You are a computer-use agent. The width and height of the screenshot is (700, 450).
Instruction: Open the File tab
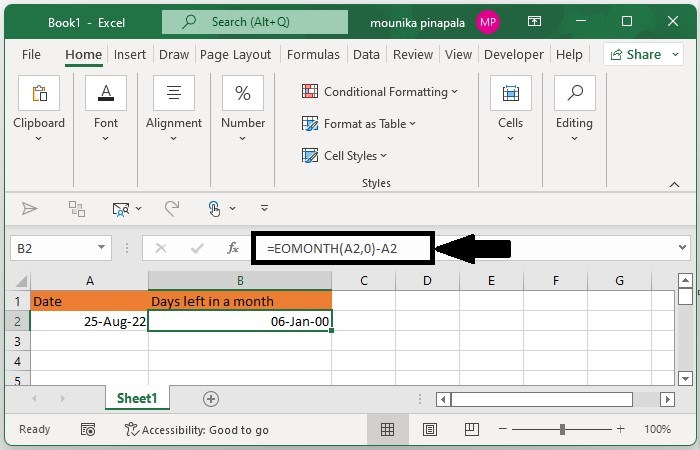[x=31, y=54]
